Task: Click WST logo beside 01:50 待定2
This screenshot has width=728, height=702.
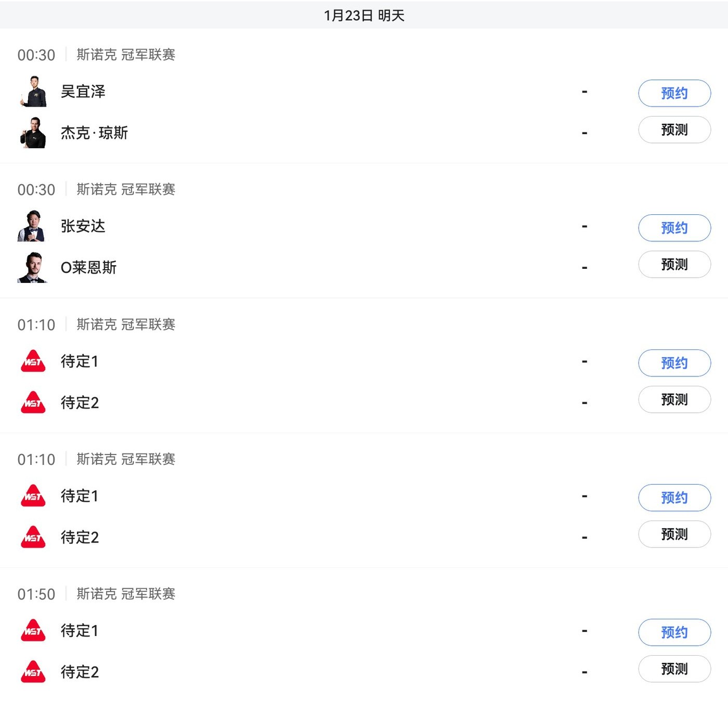Action: (33, 672)
